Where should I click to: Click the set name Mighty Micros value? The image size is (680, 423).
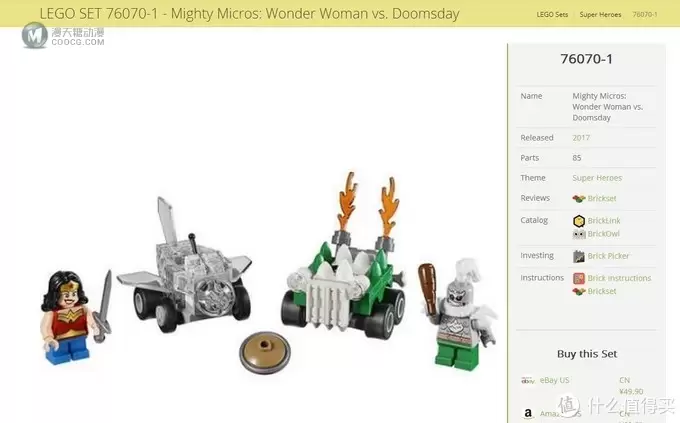(608, 107)
